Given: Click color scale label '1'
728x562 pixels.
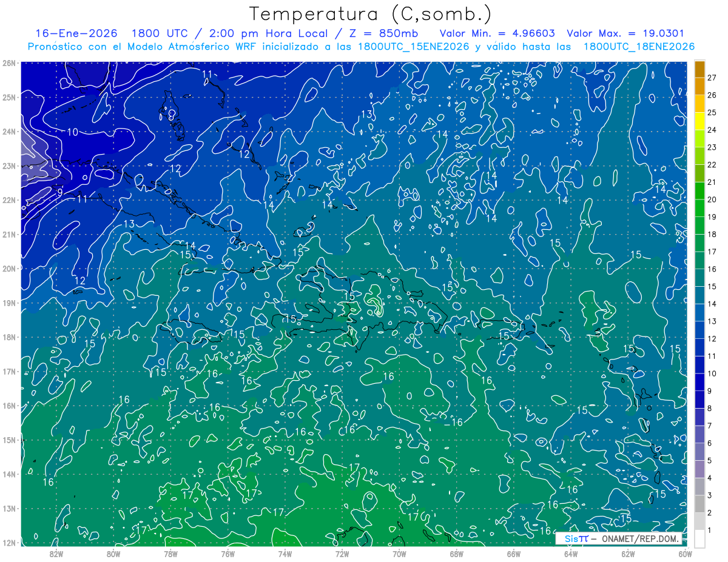Looking at the screenshot, I should (710, 530).
